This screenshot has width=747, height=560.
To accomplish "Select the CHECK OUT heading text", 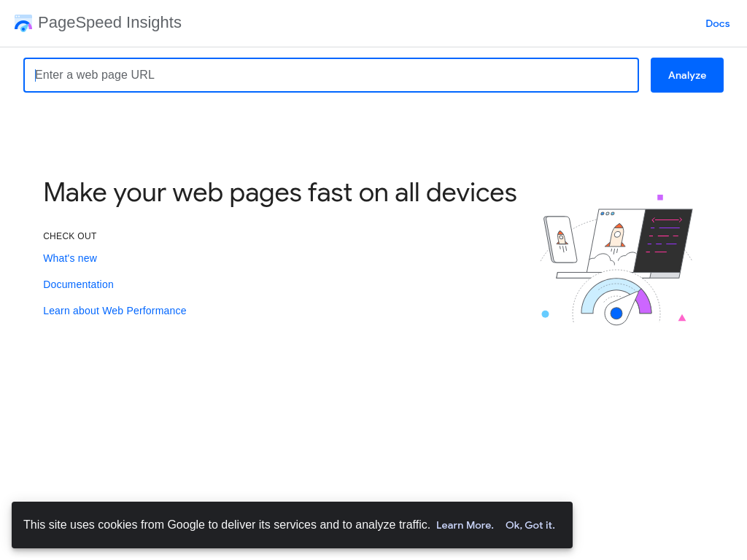I will (x=70, y=236).
